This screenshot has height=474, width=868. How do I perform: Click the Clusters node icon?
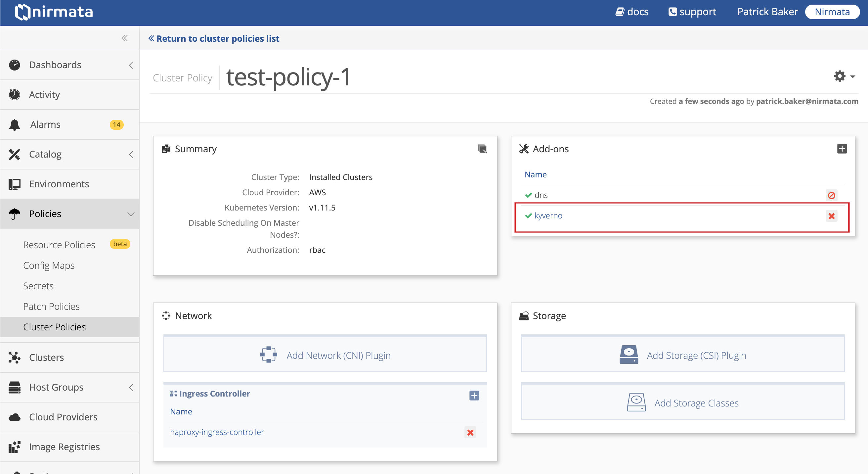(x=15, y=357)
